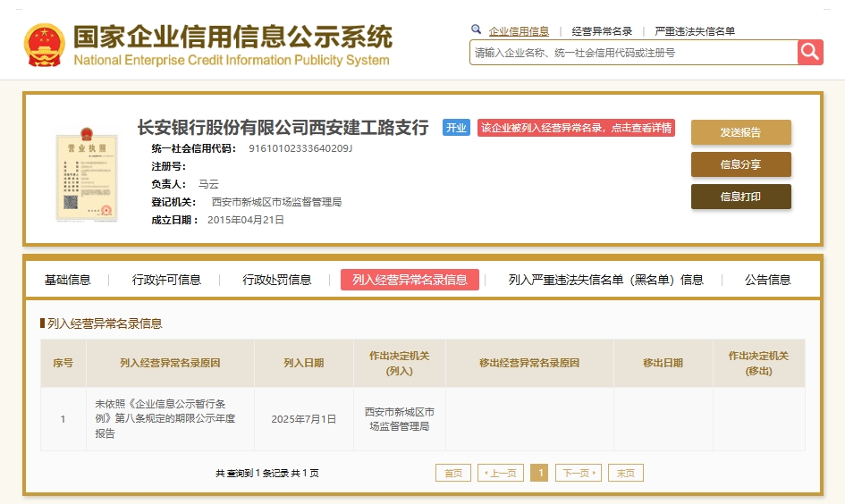Click the credit code 91610102333640209J
Viewport: 845px width, 504px height.
(300, 148)
